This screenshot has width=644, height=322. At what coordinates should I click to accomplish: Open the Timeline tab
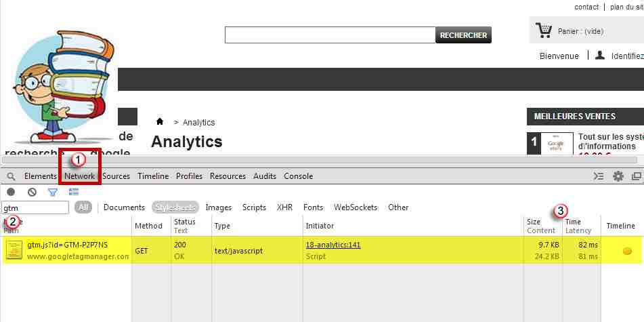(153, 176)
